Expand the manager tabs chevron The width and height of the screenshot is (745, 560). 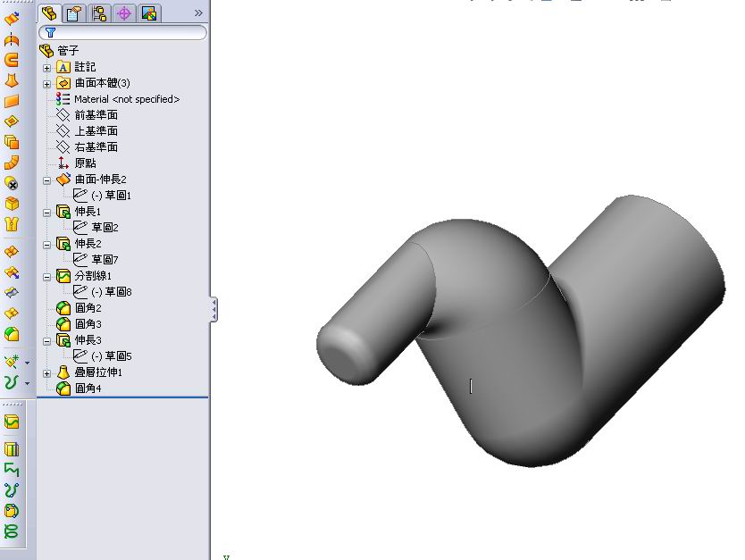[198, 13]
